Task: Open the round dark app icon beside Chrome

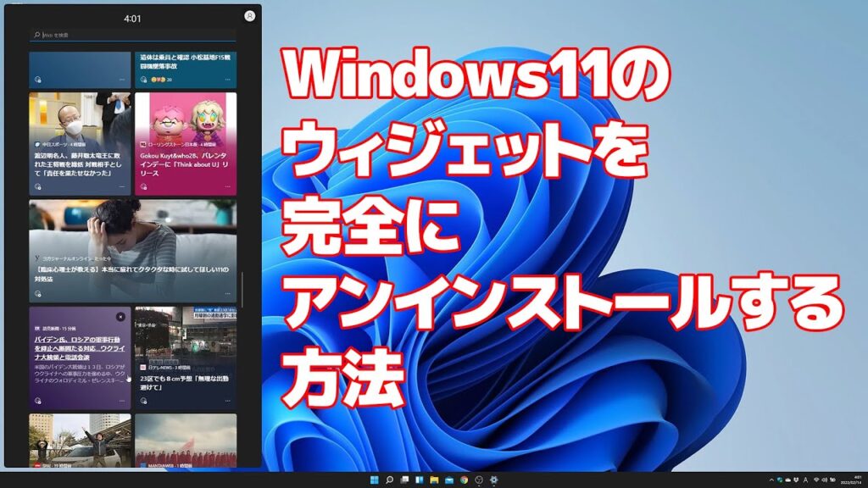Action: click(x=479, y=480)
